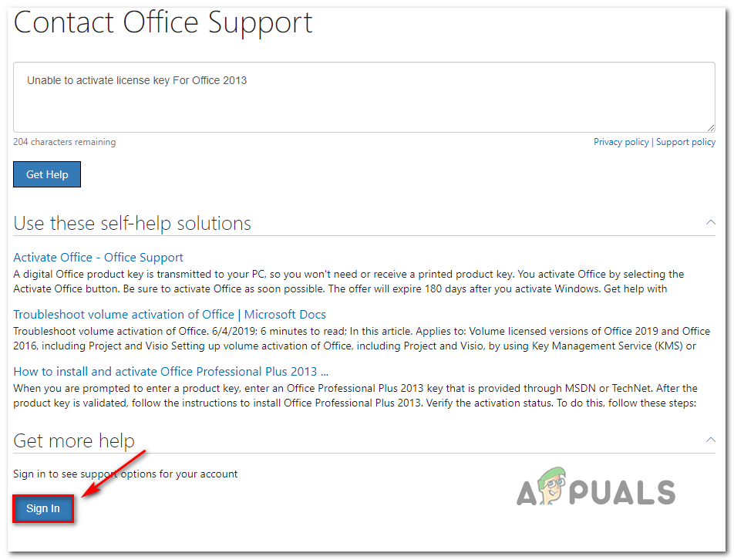Screen dimensions: 734x560
Task: Click the 204 characters remaining counter
Action: (64, 142)
